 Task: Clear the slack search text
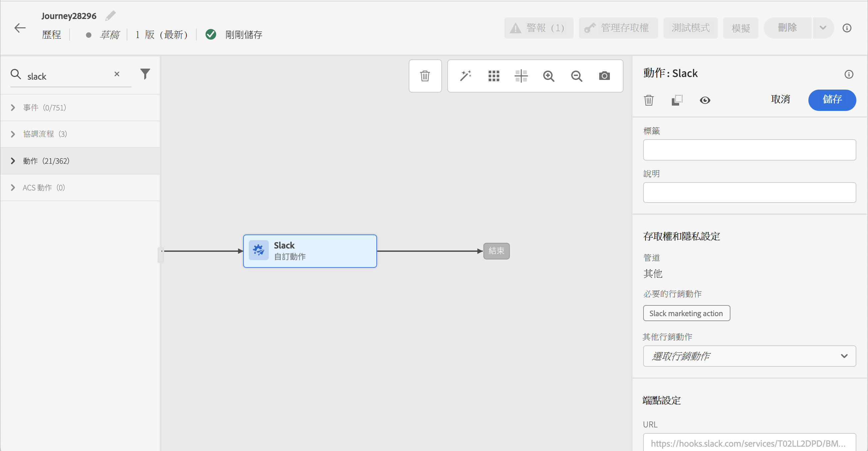pos(117,74)
